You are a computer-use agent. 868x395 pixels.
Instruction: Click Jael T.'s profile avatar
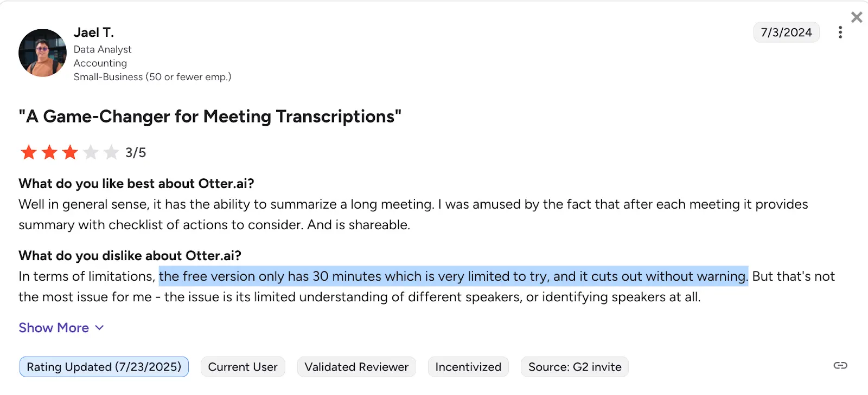pos(42,53)
